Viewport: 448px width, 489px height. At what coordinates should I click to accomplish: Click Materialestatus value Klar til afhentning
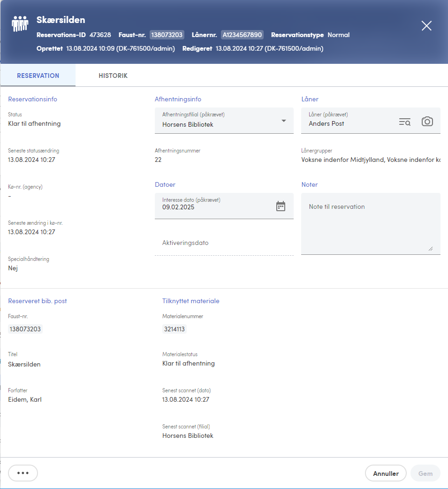188,363
